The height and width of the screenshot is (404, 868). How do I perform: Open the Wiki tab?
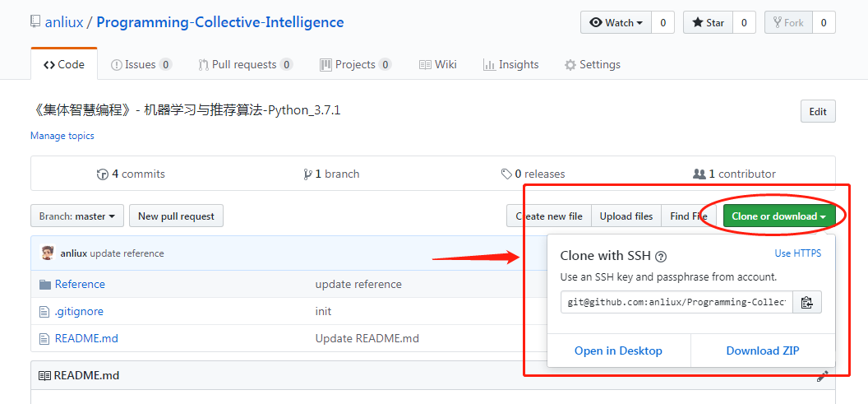click(438, 64)
